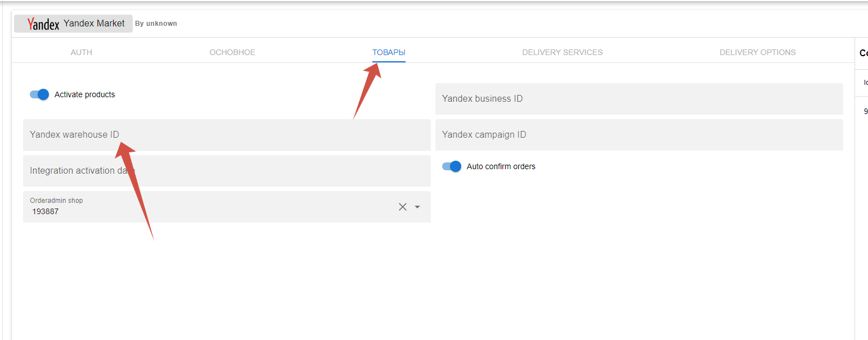Select the 193887 shop value

tap(46, 212)
